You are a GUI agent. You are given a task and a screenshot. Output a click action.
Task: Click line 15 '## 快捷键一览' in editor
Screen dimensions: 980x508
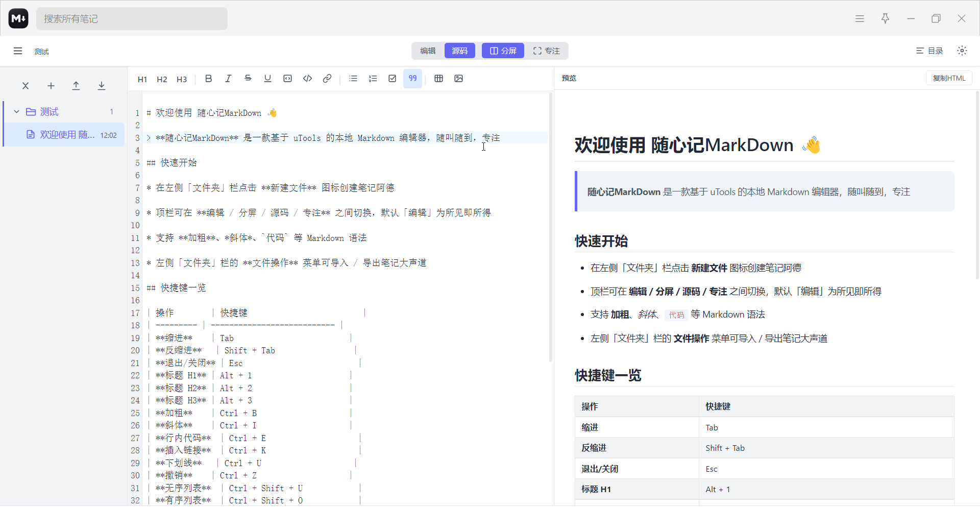pyautogui.click(x=176, y=288)
